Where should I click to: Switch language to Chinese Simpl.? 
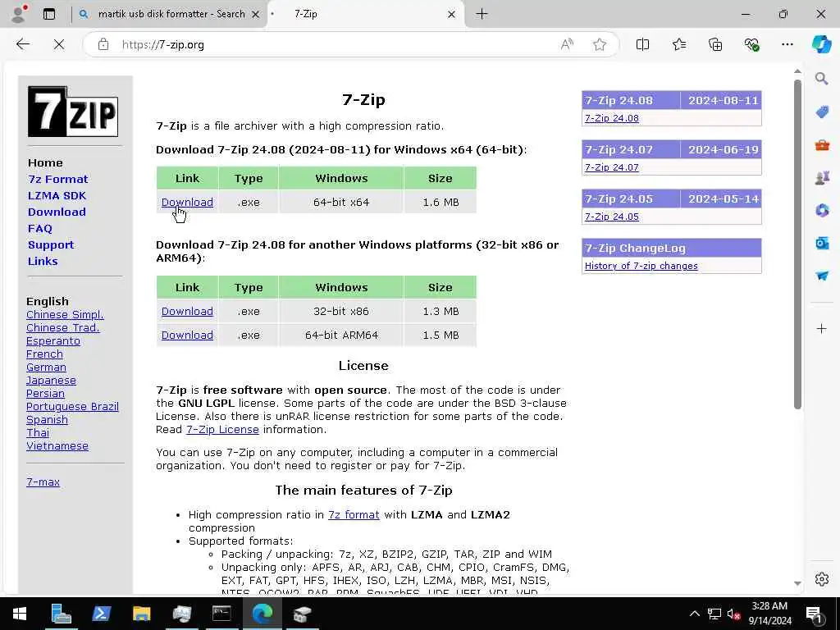pyautogui.click(x=65, y=314)
